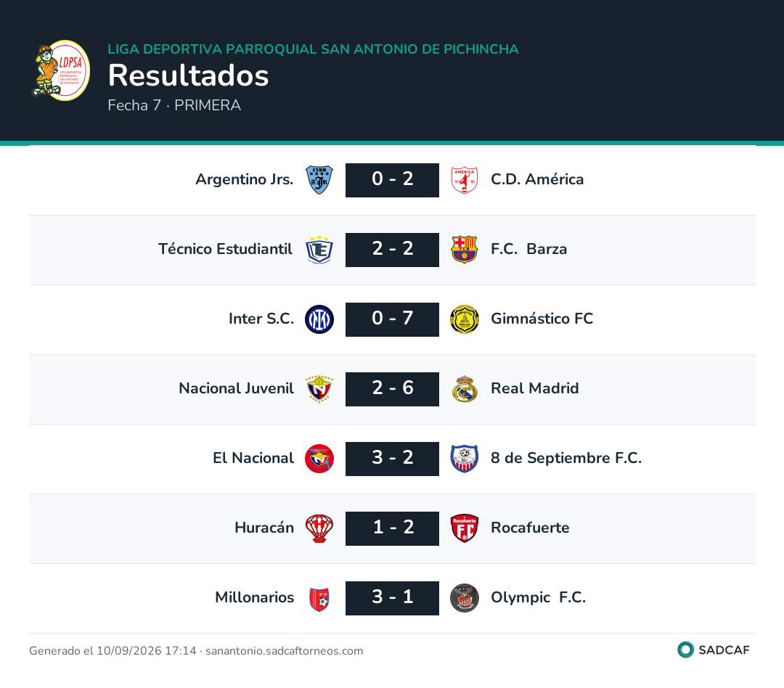This screenshot has width=784, height=688.
Task: Click the 0 - 7 score box
Action: 393,319
